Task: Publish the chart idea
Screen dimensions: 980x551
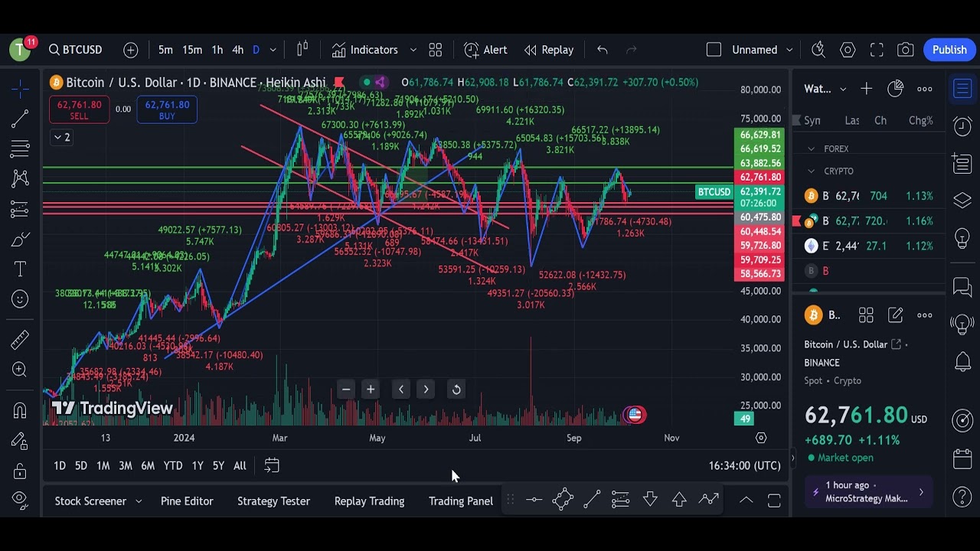Action: [x=949, y=50]
